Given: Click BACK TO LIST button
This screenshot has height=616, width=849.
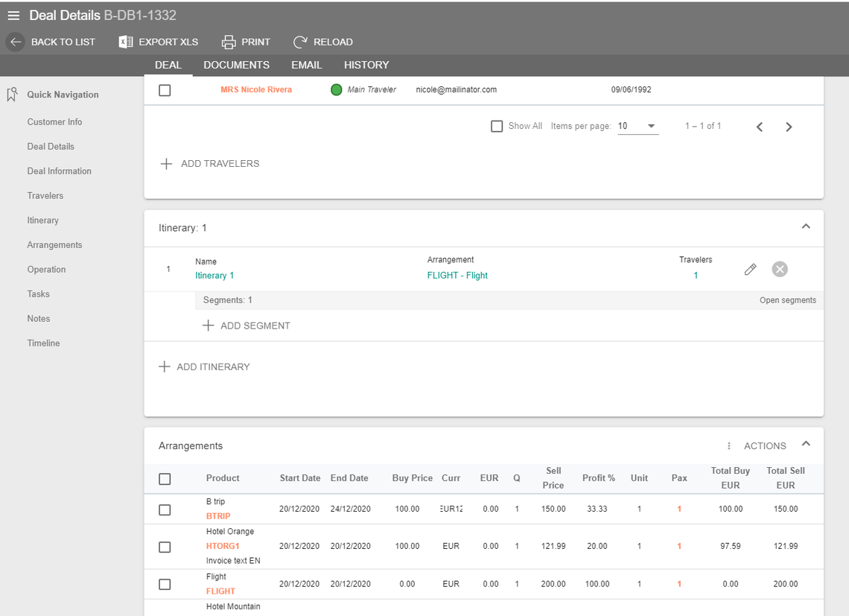Looking at the screenshot, I should (x=63, y=42).
